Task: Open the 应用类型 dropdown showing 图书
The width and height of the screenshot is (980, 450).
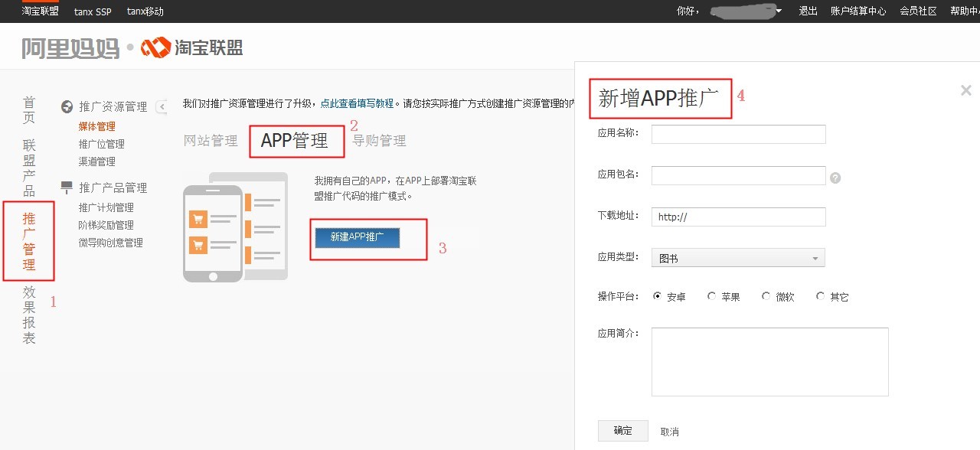Action: point(738,258)
